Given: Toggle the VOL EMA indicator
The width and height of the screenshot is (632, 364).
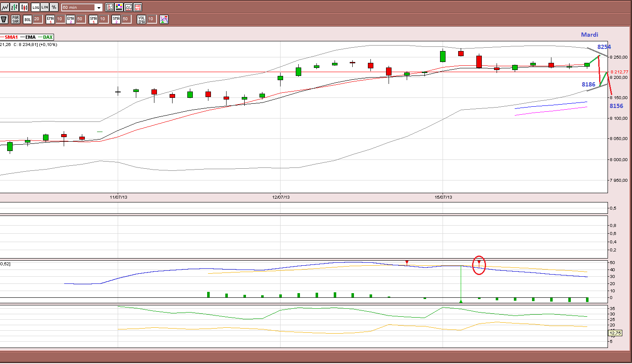Looking at the screenshot, I should pos(141,19).
